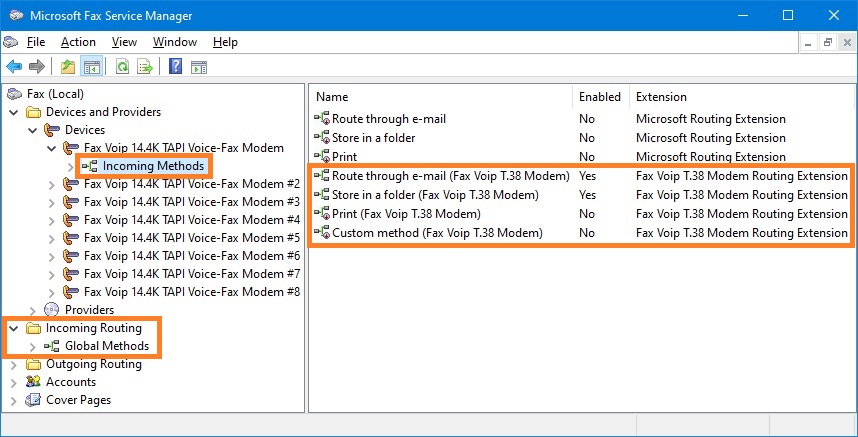Toggle Show/Hide Action Pane icon

(x=199, y=67)
